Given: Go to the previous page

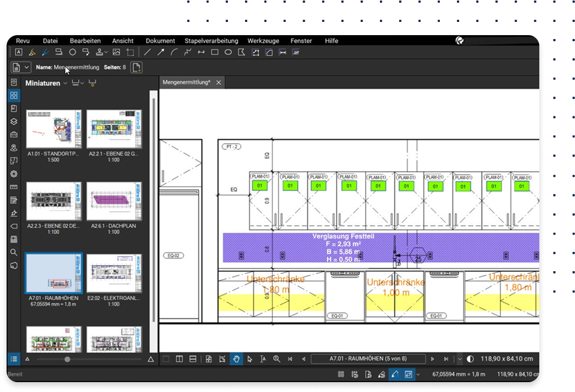Looking at the screenshot, I should [x=304, y=359].
